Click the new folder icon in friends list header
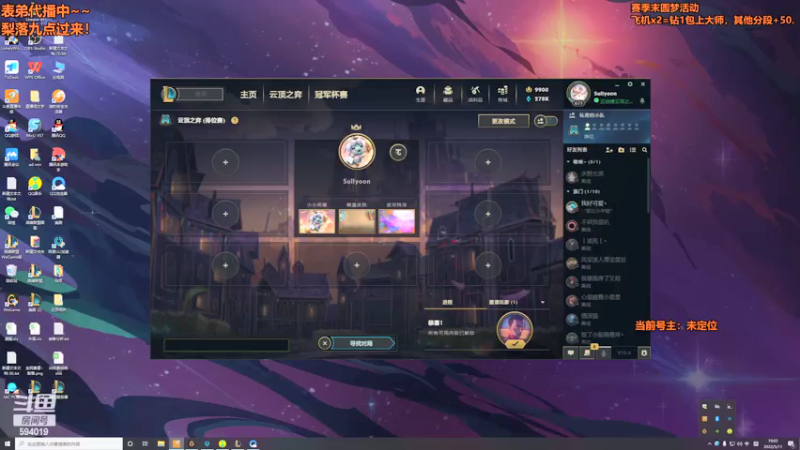 point(621,150)
